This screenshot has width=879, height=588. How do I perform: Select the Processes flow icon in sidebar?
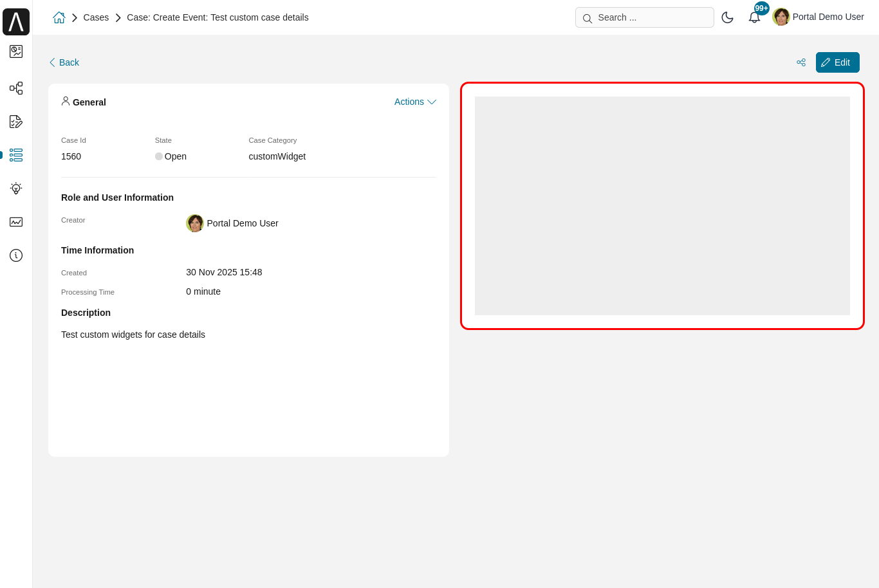point(15,88)
